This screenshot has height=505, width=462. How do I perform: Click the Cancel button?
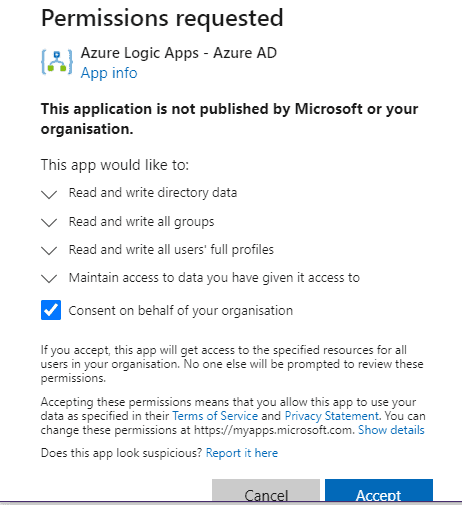coord(266,491)
